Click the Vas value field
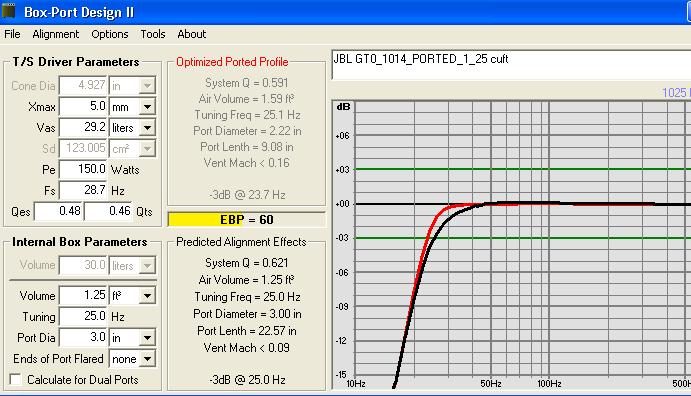This screenshot has height=396, width=691. [x=83, y=128]
